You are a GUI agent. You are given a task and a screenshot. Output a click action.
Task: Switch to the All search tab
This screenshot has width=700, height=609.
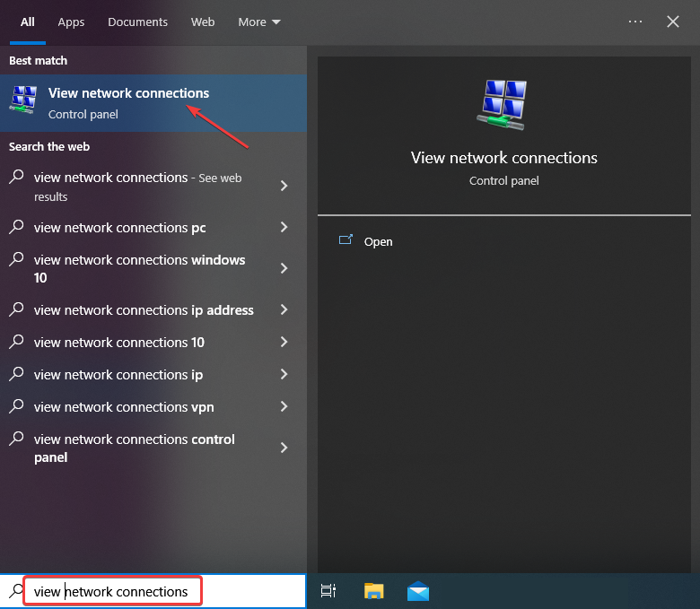pyautogui.click(x=27, y=22)
